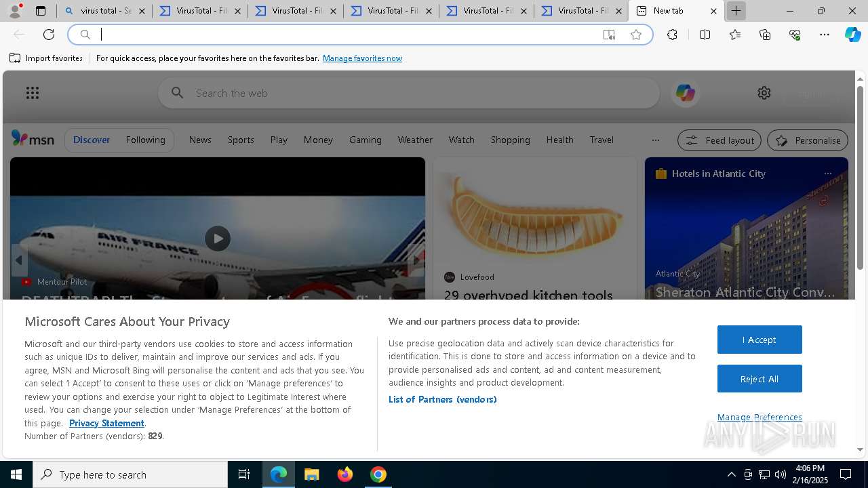Open the Money category

(x=318, y=140)
